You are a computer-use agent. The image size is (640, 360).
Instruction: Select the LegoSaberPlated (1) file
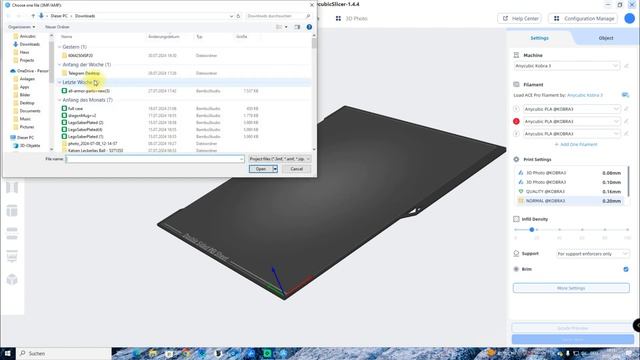pos(85,136)
